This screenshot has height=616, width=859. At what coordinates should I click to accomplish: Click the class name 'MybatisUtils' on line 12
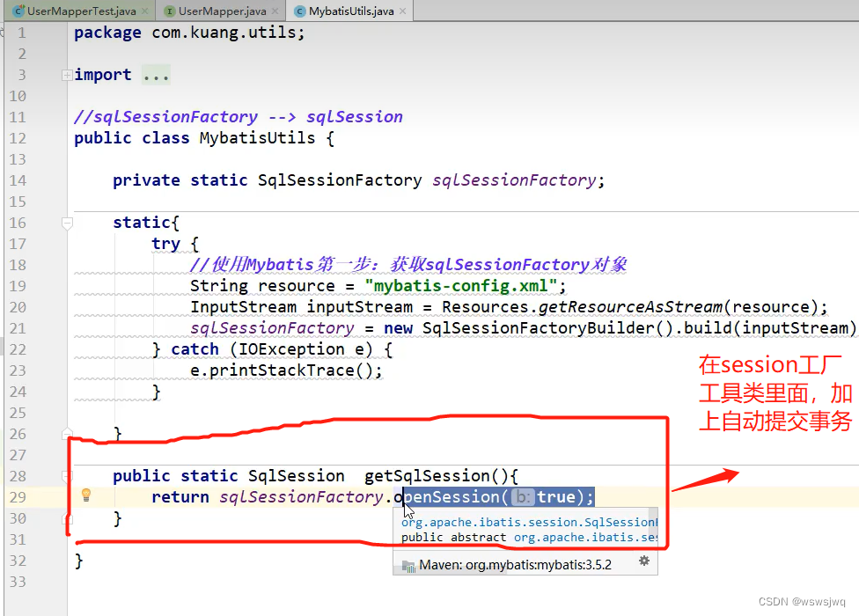258,138
